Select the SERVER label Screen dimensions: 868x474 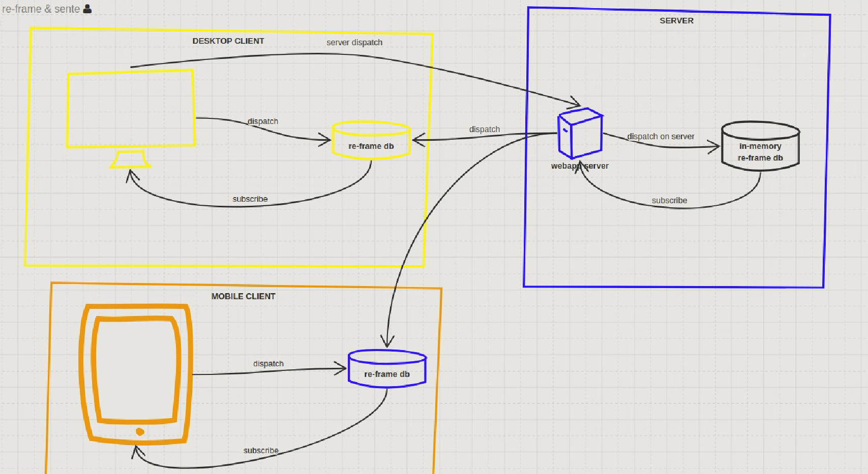pyautogui.click(x=677, y=21)
